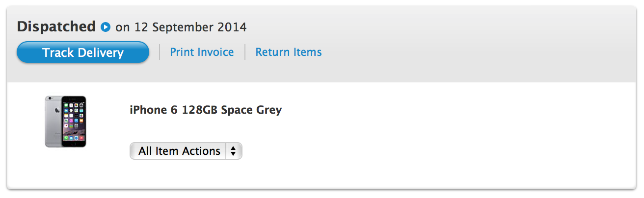Click the blue arrow icon beside Dispatched
Viewport: 644px width, 198px height.
[x=106, y=27]
